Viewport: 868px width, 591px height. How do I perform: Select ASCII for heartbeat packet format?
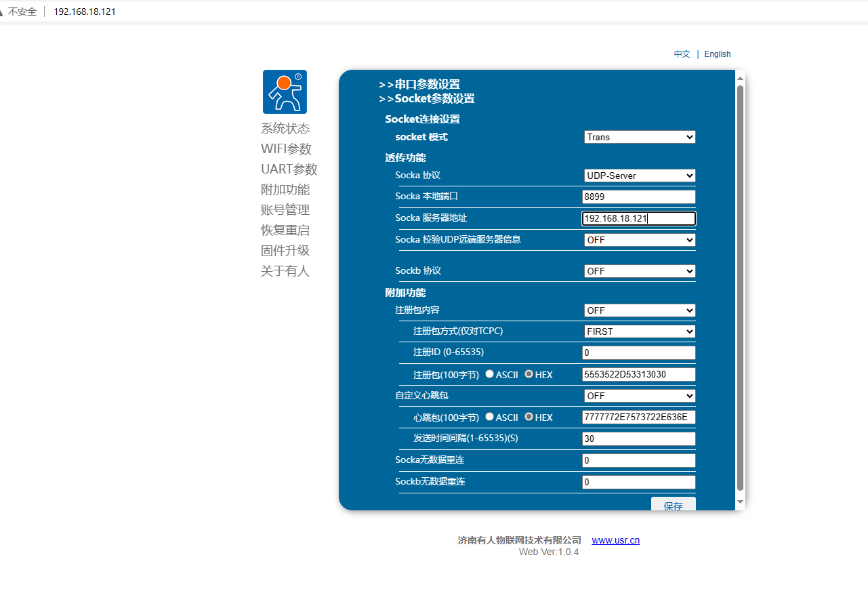click(x=489, y=417)
